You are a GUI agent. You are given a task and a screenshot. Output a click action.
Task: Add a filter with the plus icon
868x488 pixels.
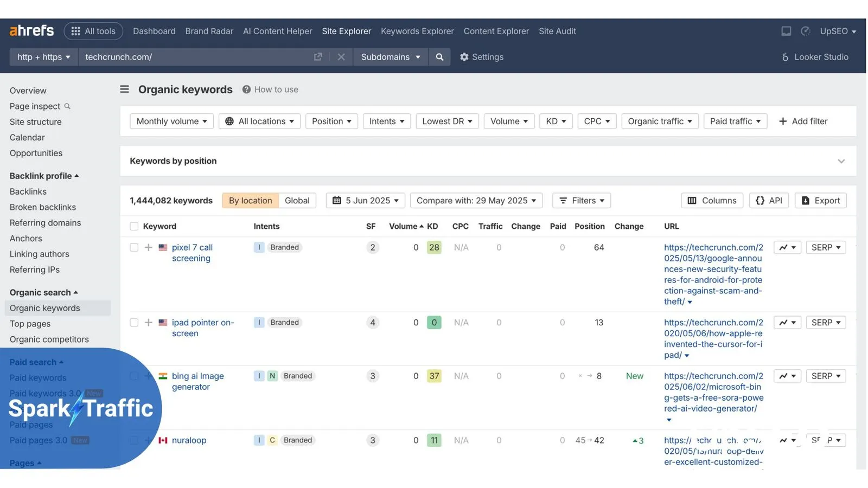803,121
